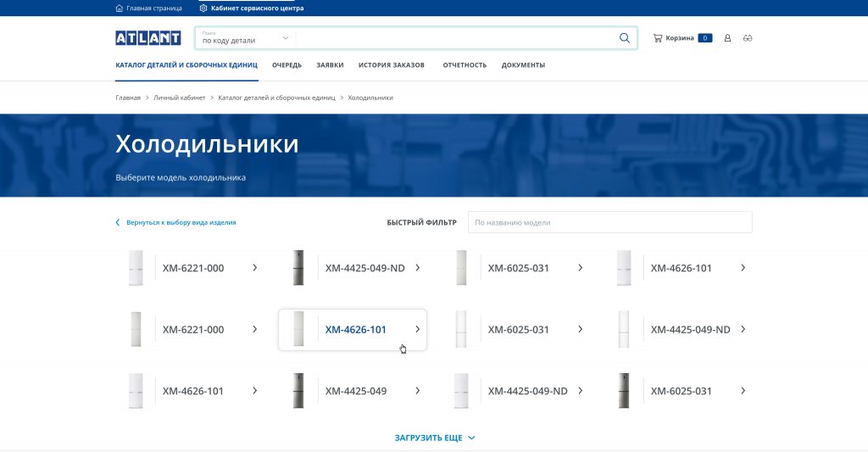Image resolution: width=868 pixels, height=452 pixels.
Task: Open the Заявки menu item
Action: click(x=330, y=65)
